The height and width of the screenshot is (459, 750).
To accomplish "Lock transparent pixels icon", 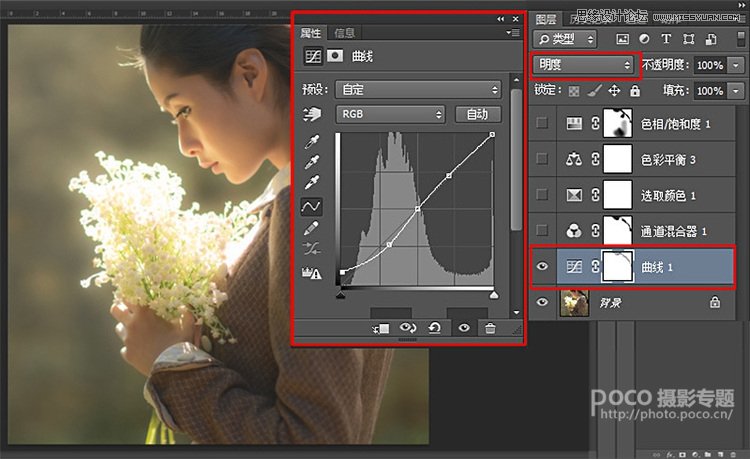I will pyautogui.click(x=574, y=91).
